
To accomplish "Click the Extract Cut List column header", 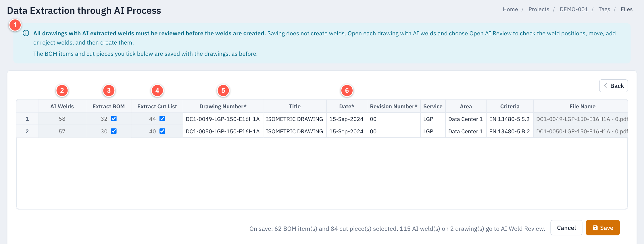I will pos(157,106).
